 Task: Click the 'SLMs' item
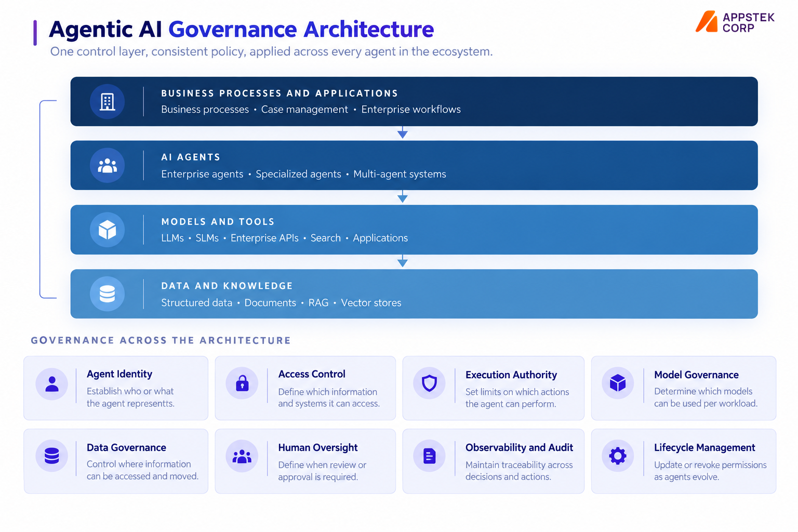pos(207,238)
